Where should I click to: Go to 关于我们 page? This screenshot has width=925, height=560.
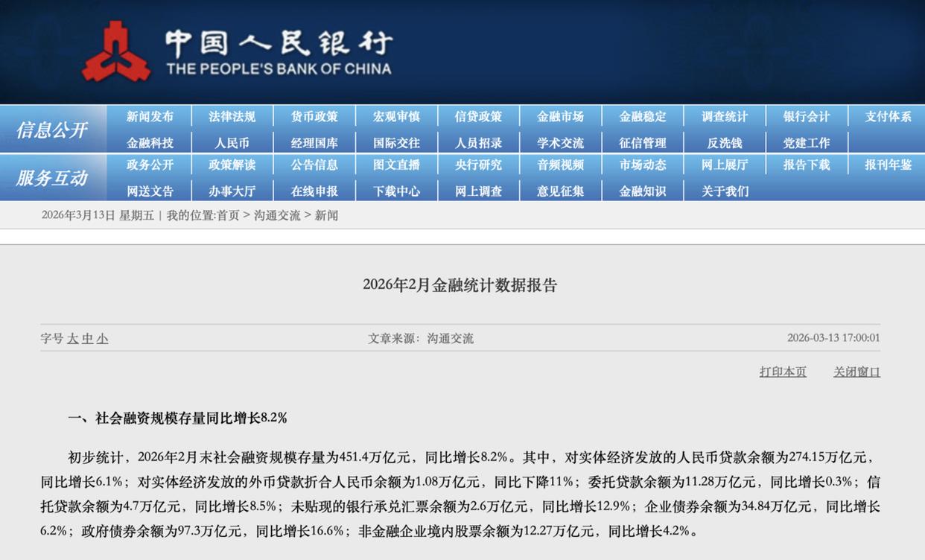(x=725, y=191)
